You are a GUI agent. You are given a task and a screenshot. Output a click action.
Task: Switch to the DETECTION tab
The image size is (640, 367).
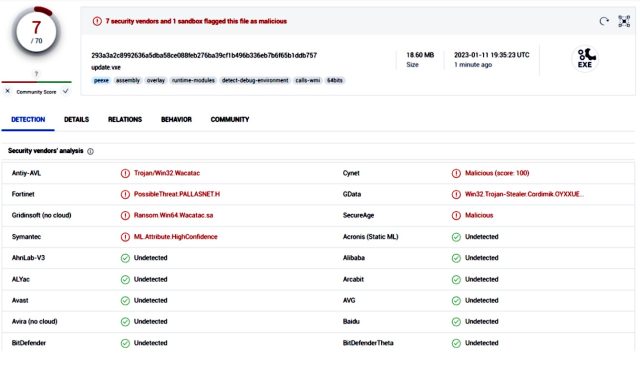click(x=28, y=120)
